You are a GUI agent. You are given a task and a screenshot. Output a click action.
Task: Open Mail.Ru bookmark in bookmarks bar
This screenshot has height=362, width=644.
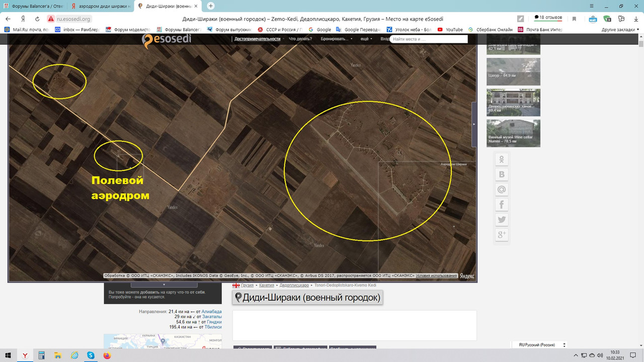[26, 30]
